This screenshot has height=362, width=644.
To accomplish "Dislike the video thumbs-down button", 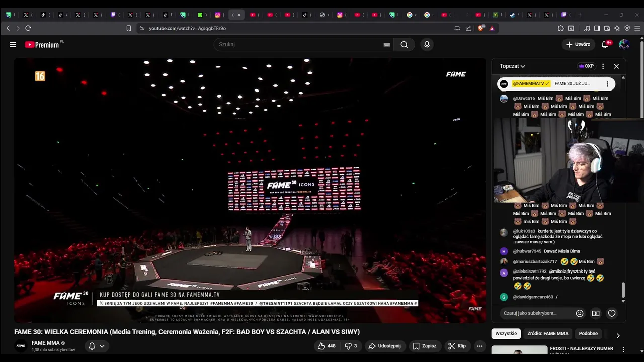I will click(x=351, y=346).
